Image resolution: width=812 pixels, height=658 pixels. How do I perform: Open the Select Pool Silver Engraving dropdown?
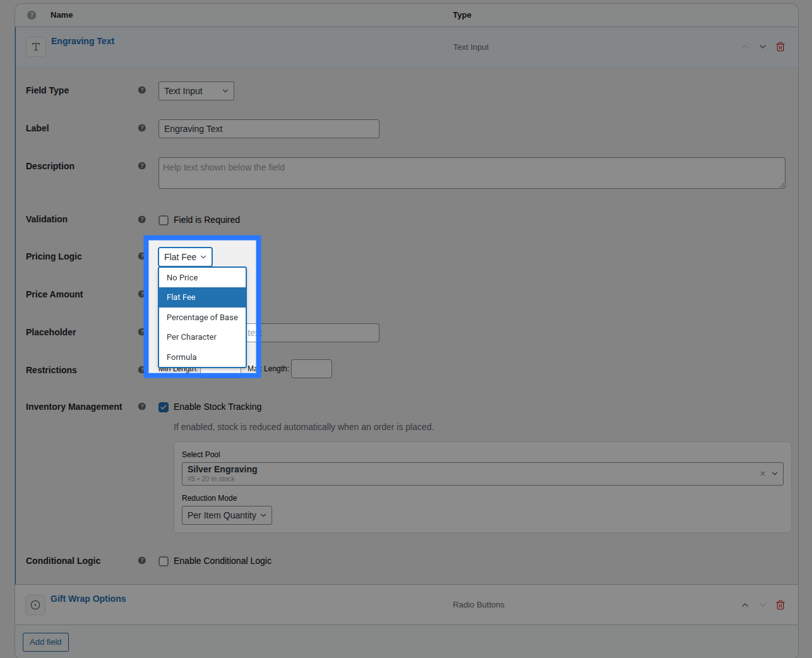[x=482, y=474]
